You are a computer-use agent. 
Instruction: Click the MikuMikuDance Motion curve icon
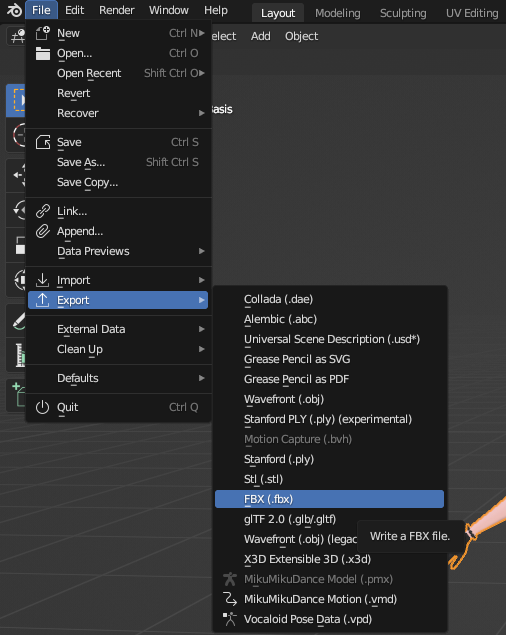click(x=230, y=599)
